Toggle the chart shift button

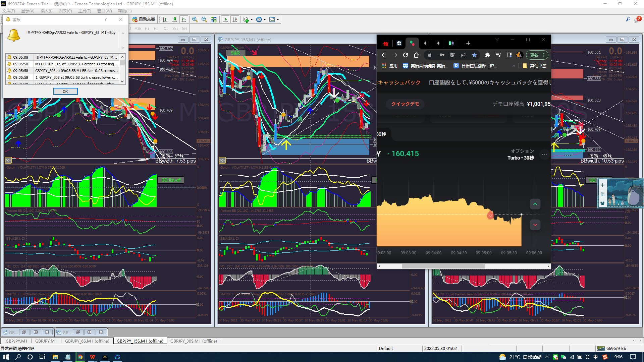point(235,19)
